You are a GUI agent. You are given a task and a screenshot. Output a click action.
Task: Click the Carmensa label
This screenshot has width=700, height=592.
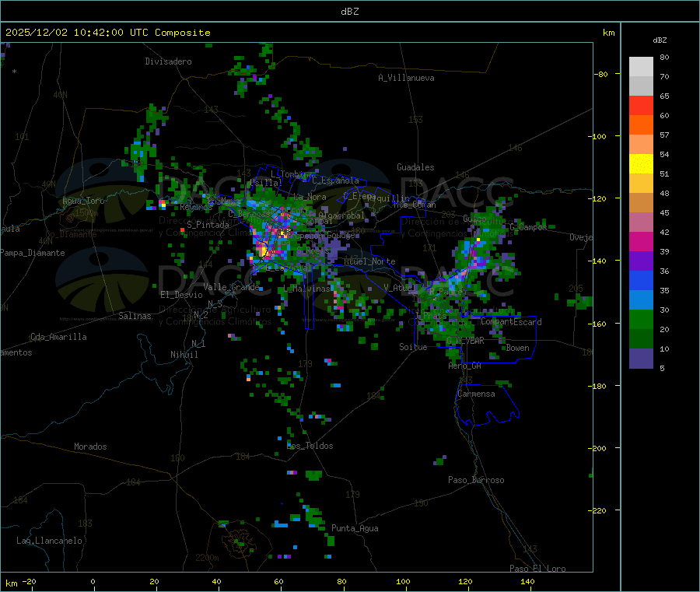(x=476, y=394)
